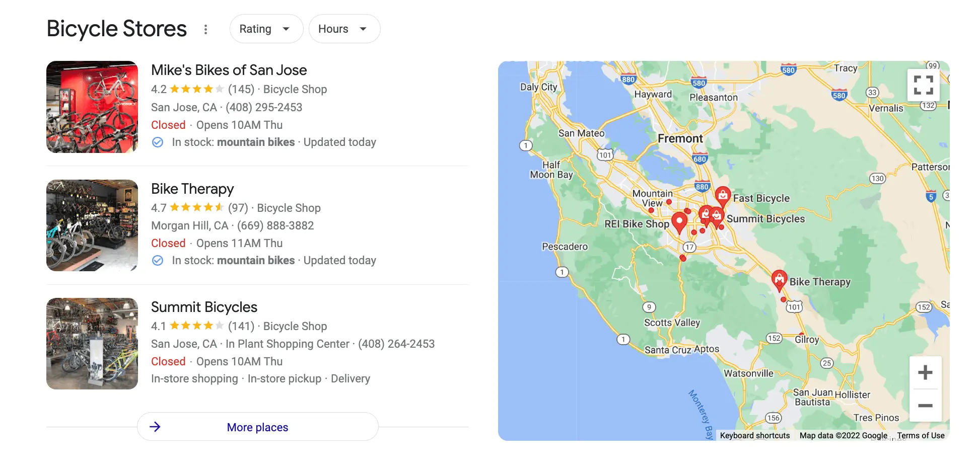980x474 pixels.
Task: Select the REI Bike Shop map pin
Action: coord(679,222)
